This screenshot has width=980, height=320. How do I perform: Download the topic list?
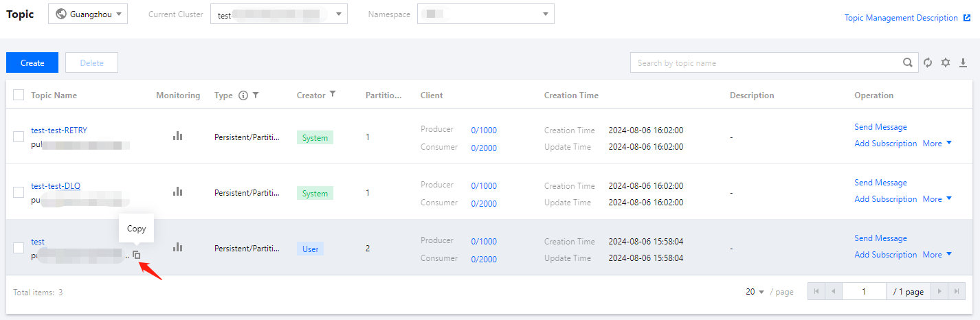pos(962,62)
